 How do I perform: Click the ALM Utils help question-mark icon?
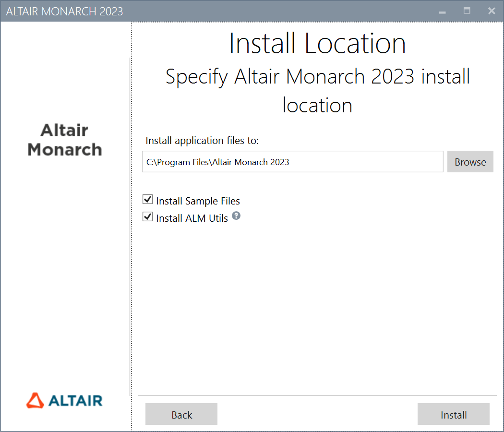tap(236, 216)
